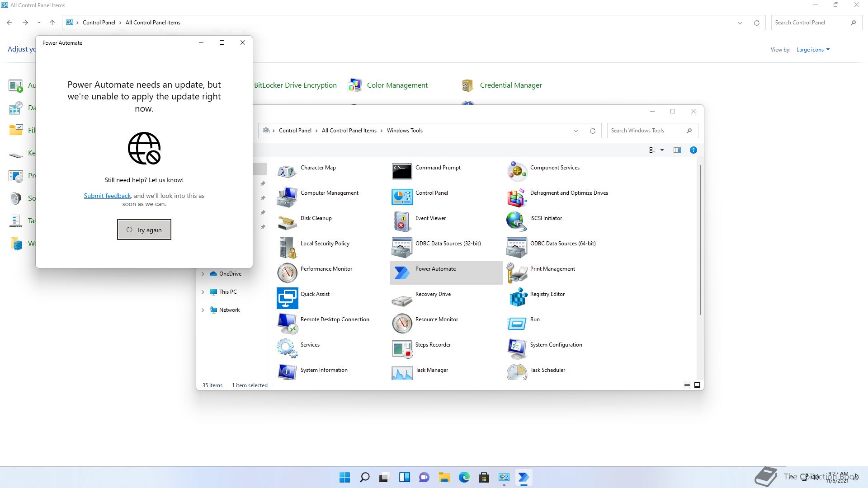The image size is (868, 488).
Task: Select System Configuration icon
Action: (517, 348)
